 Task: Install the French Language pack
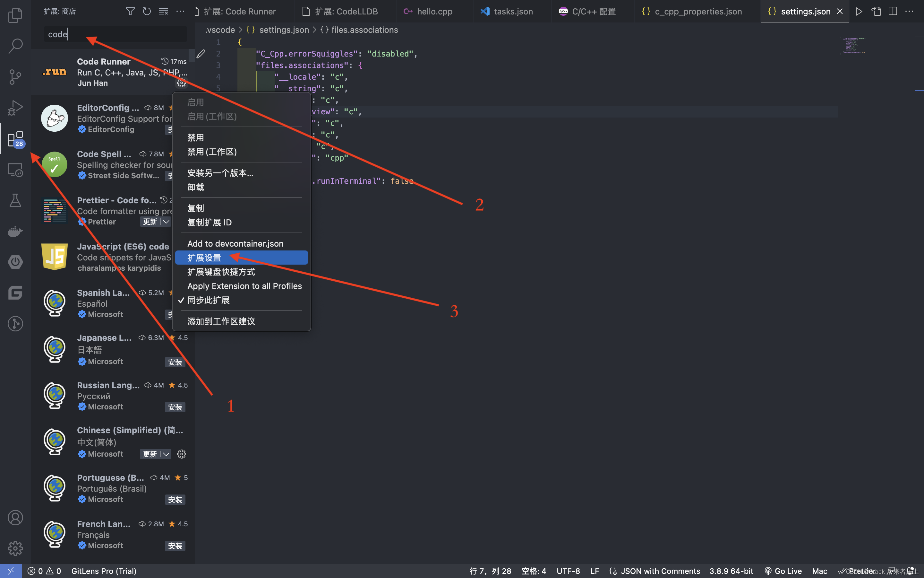tap(175, 546)
